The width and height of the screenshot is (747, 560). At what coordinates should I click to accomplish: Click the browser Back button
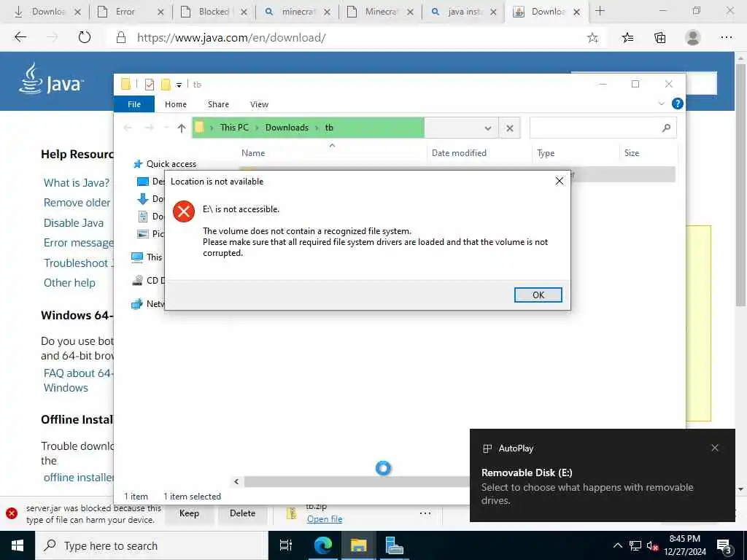(20, 37)
